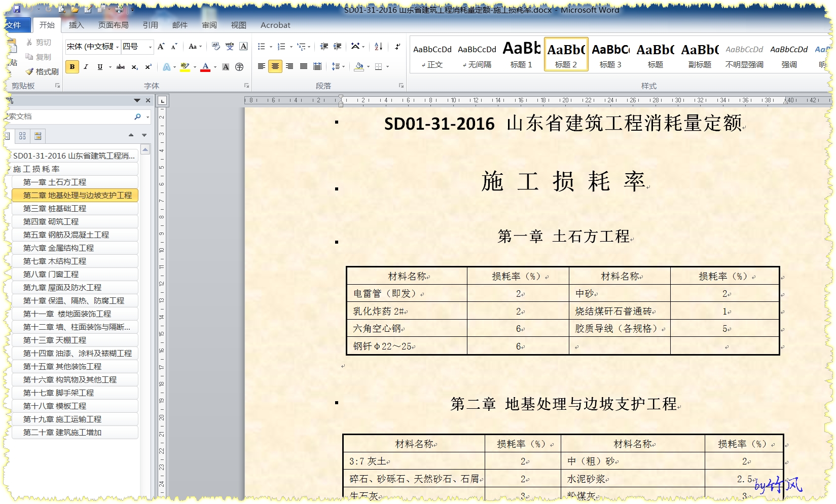Toggle Show/Hide paragraph marks icon
The image size is (836, 504).
click(x=397, y=47)
